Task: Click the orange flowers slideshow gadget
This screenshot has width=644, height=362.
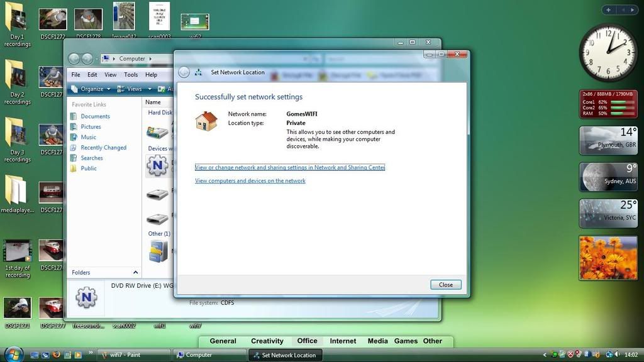Action: 608,258
